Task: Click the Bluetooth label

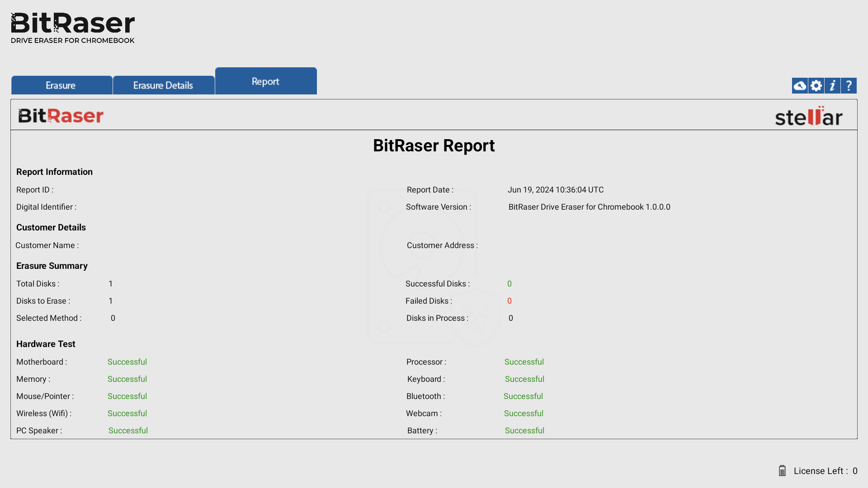Action: pyautogui.click(x=425, y=396)
